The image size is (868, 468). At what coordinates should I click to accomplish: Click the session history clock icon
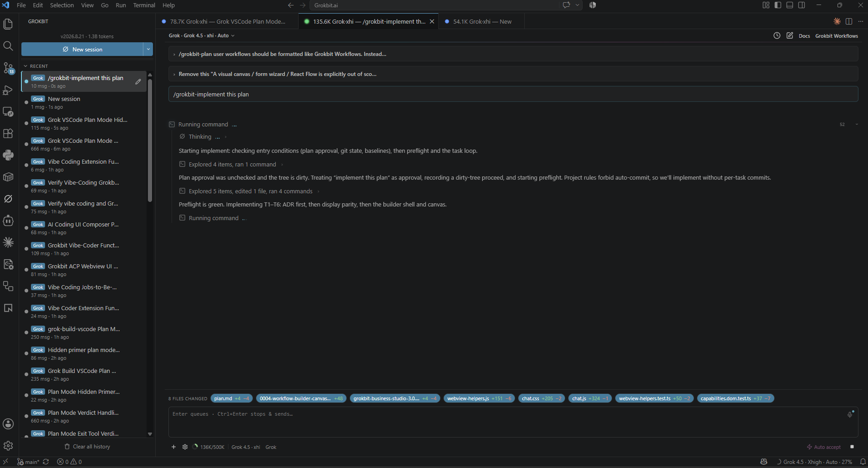click(777, 35)
